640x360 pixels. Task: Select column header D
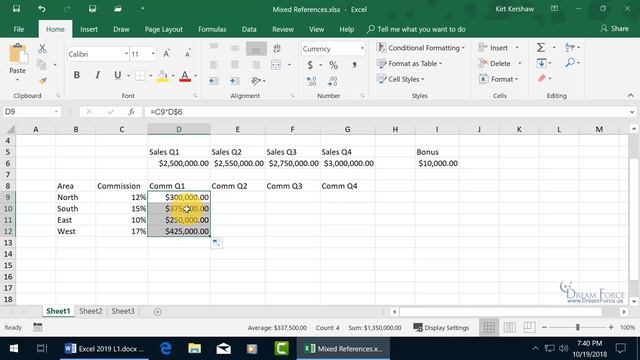tap(179, 129)
